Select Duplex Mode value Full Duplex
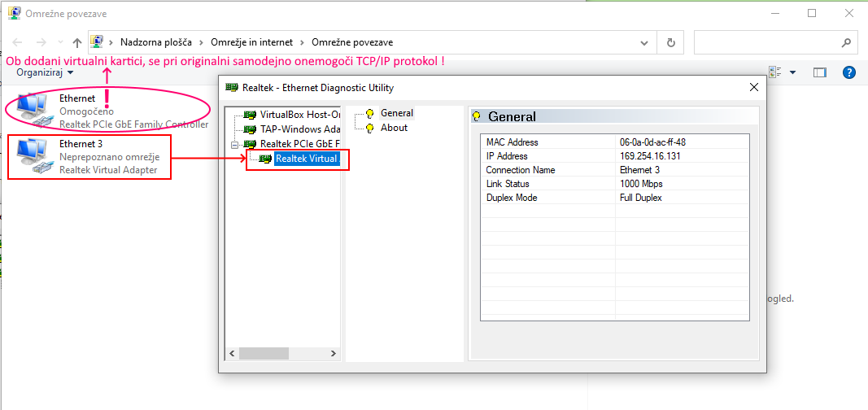 (640, 198)
